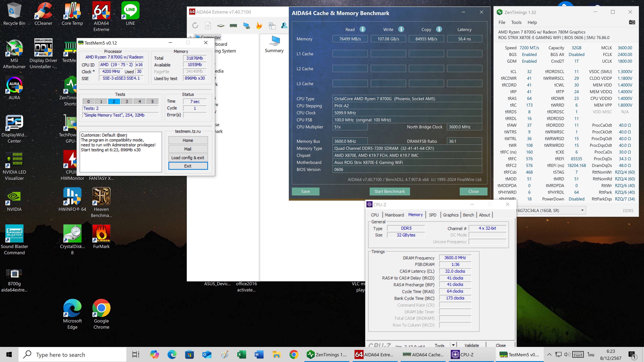Click DRAM Frequency 3600.0 MHz in CPU-Z
The width and height of the screenshot is (644, 362).
(x=455, y=258)
